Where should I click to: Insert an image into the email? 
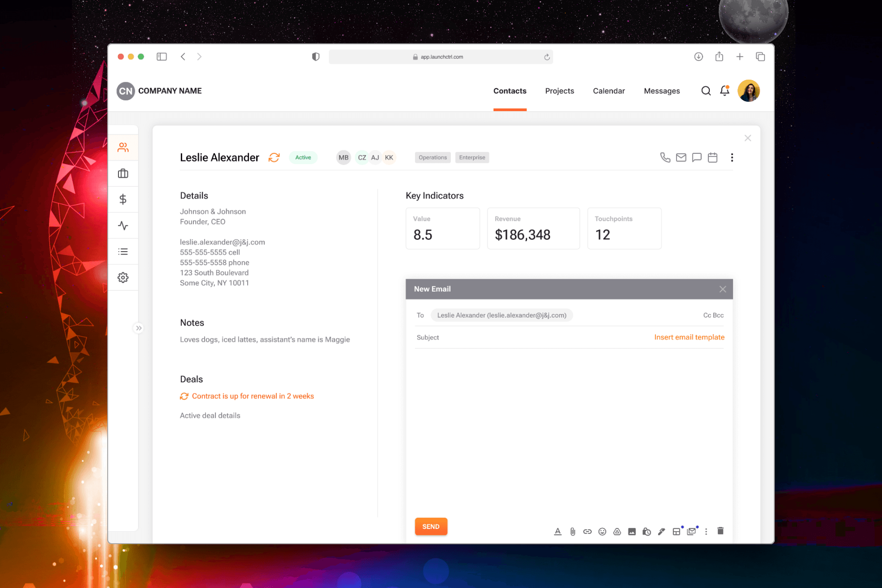[x=632, y=531]
